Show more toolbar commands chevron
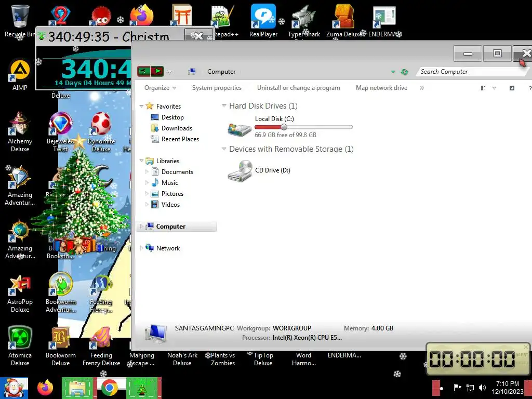 [421, 87]
